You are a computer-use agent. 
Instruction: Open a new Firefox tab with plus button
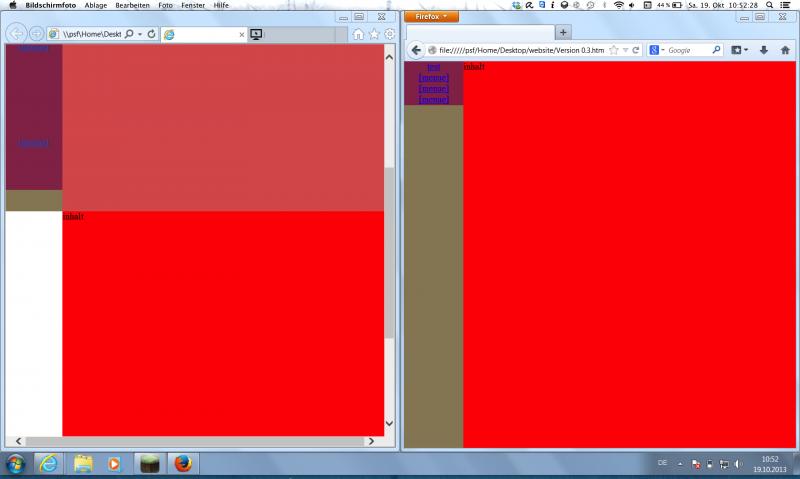tap(563, 32)
